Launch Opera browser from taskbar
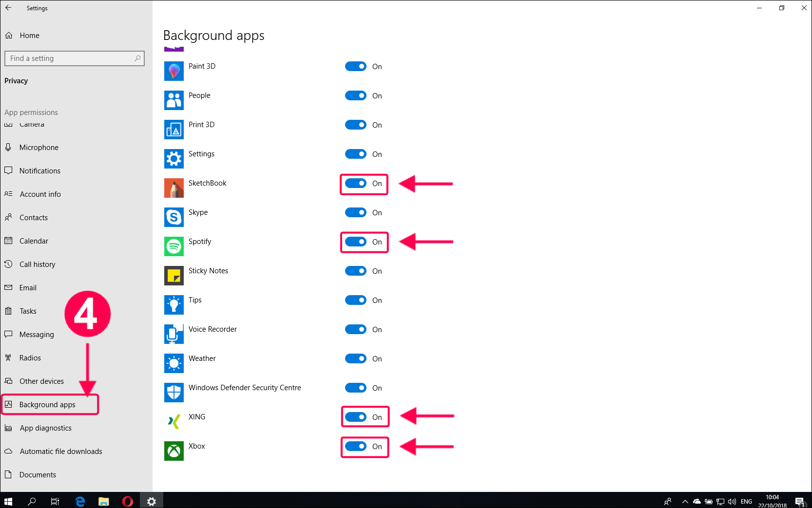Screen dimensions: 812x508 tap(128, 501)
